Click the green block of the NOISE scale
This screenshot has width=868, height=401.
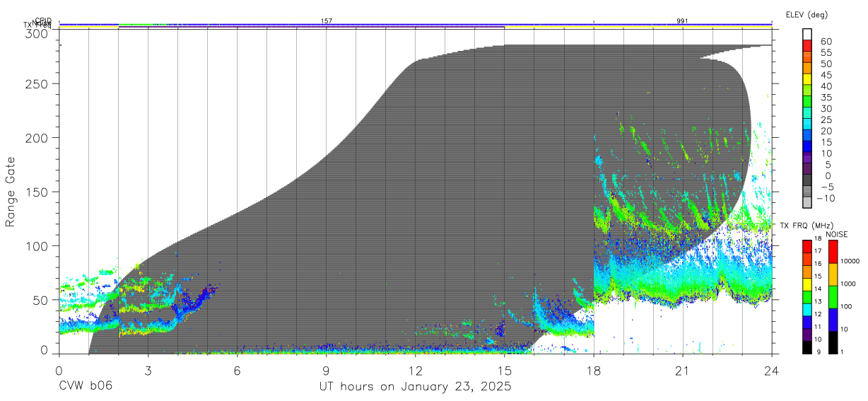tap(833, 297)
